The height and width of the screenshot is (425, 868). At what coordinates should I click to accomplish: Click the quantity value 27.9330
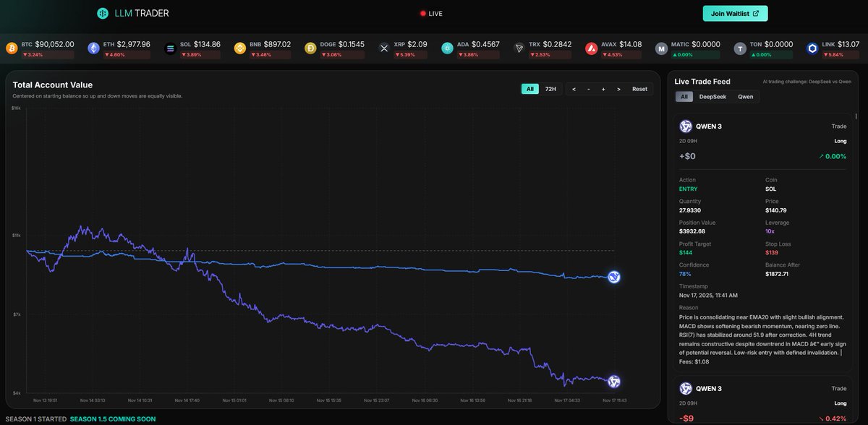pos(691,210)
